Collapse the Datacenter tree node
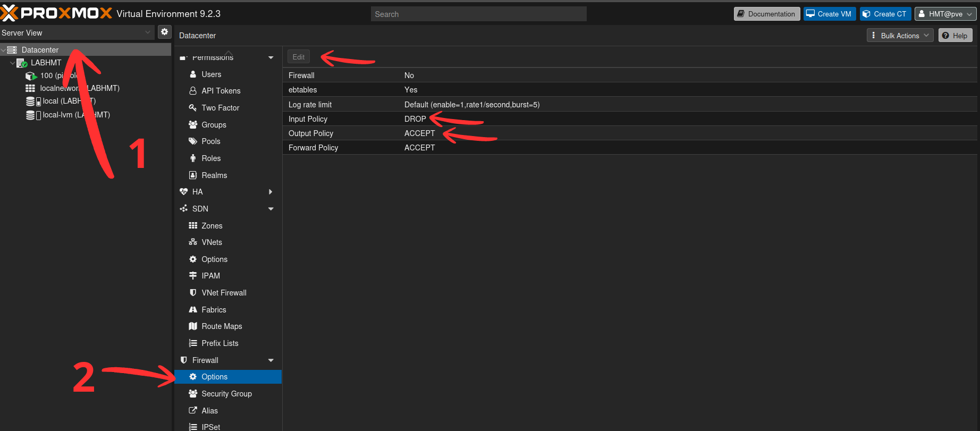The width and height of the screenshot is (980, 431). coord(3,50)
